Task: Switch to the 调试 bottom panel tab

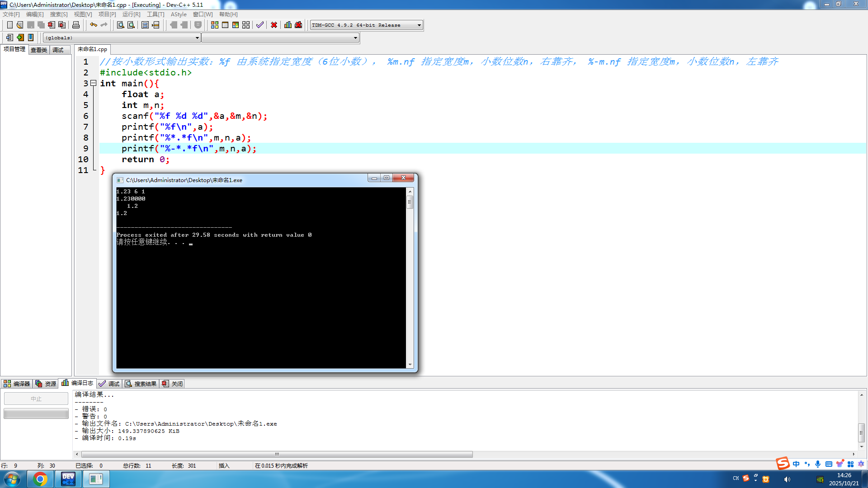Action: pos(110,384)
